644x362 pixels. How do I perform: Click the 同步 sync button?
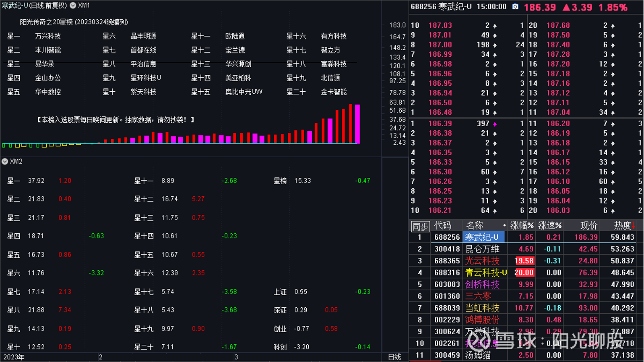(420, 226)
